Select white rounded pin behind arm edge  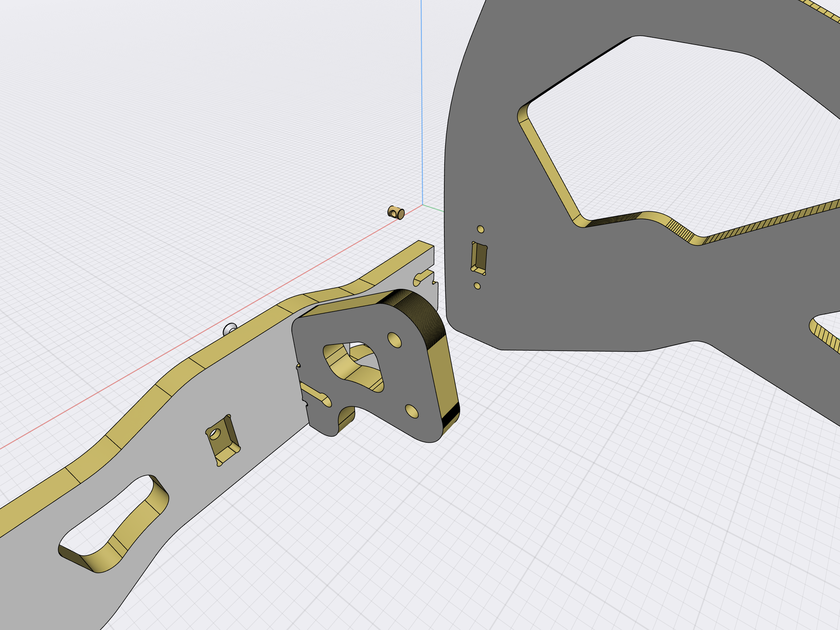click(230, 329)
